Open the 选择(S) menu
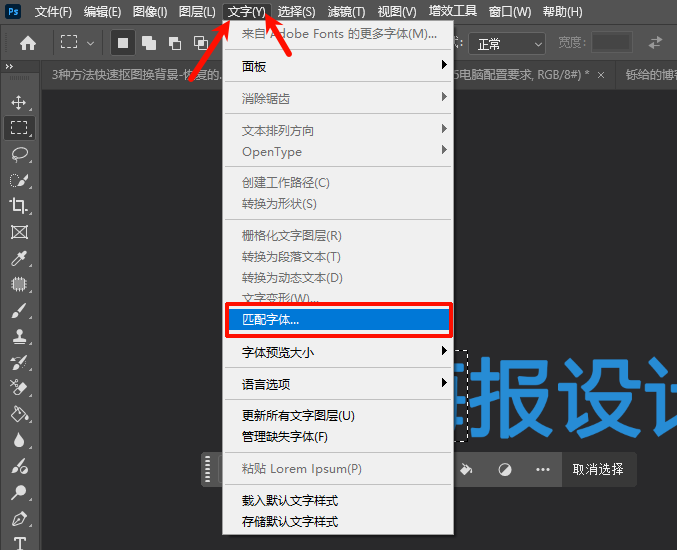The image size is (677, 550). tap(296, 12)
